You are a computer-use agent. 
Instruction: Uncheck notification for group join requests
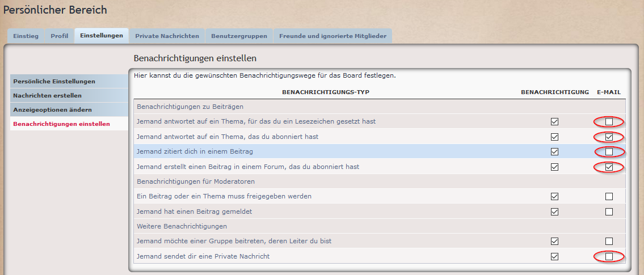[554, 242]
